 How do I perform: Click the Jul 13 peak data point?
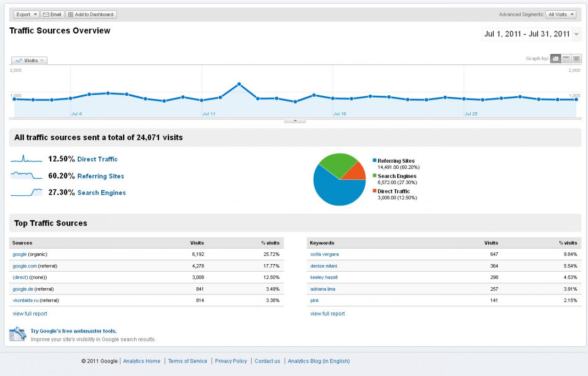pyautogui.click(x=239, y=84)
